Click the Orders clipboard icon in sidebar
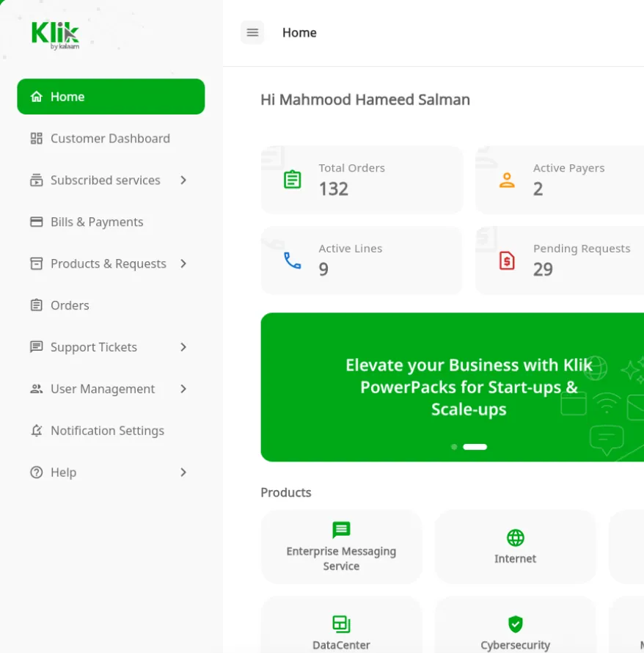Viewport: 644px width, 653px height. (36, 305)
